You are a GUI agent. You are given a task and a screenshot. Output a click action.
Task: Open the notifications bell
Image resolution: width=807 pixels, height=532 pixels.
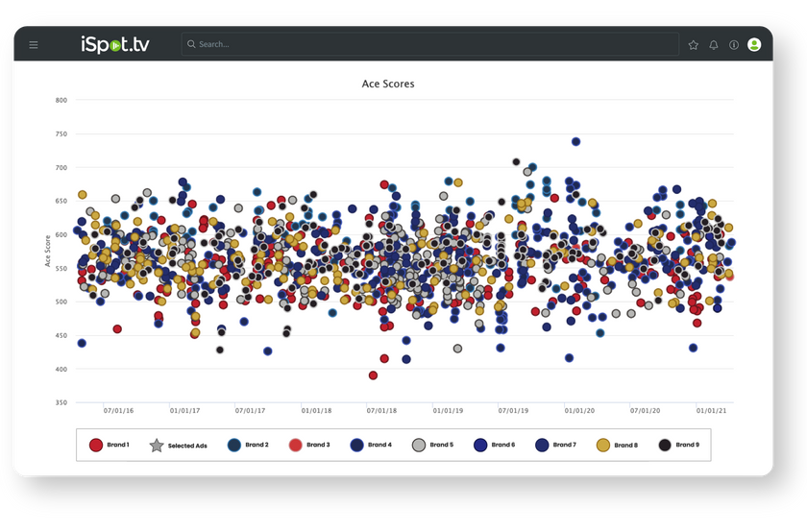point(714,45)
